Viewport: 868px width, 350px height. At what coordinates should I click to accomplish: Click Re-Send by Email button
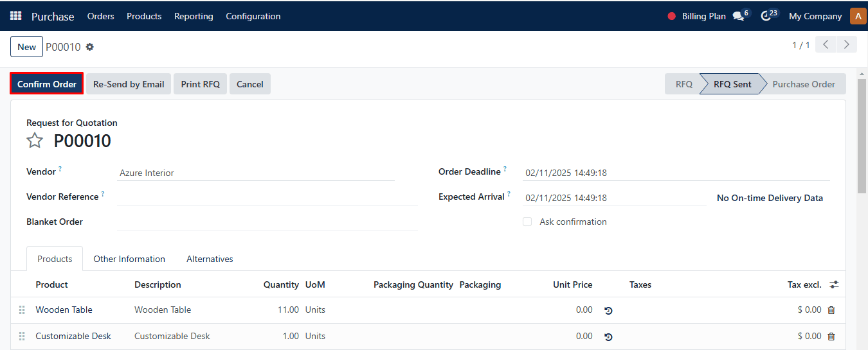[129, 84]
